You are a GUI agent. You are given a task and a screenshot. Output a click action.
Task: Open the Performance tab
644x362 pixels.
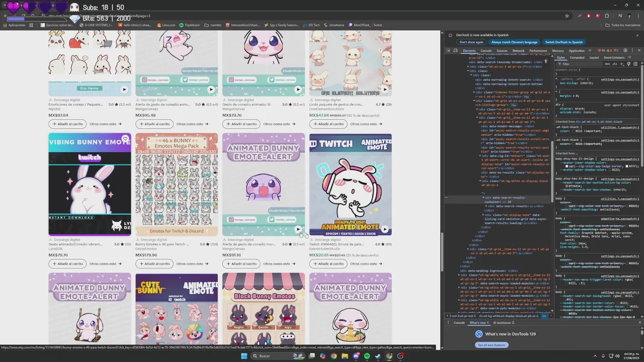[x=538, y=51]
